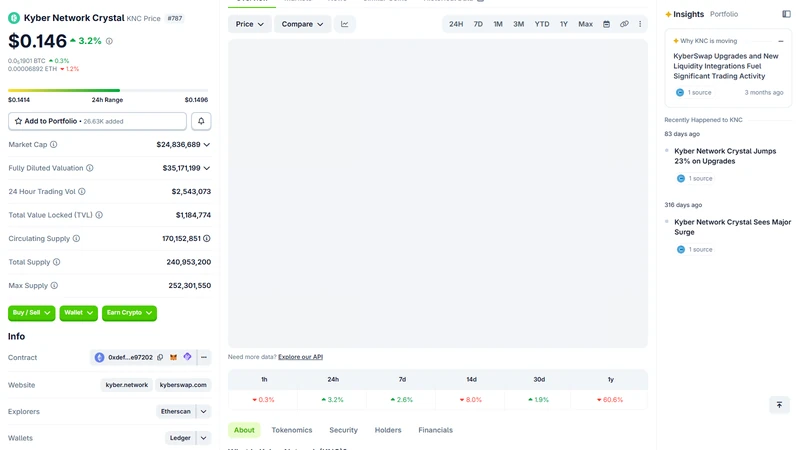Click the Ethereum chain icon in contract
Screen dimensions: 800x450
[99, 358]
